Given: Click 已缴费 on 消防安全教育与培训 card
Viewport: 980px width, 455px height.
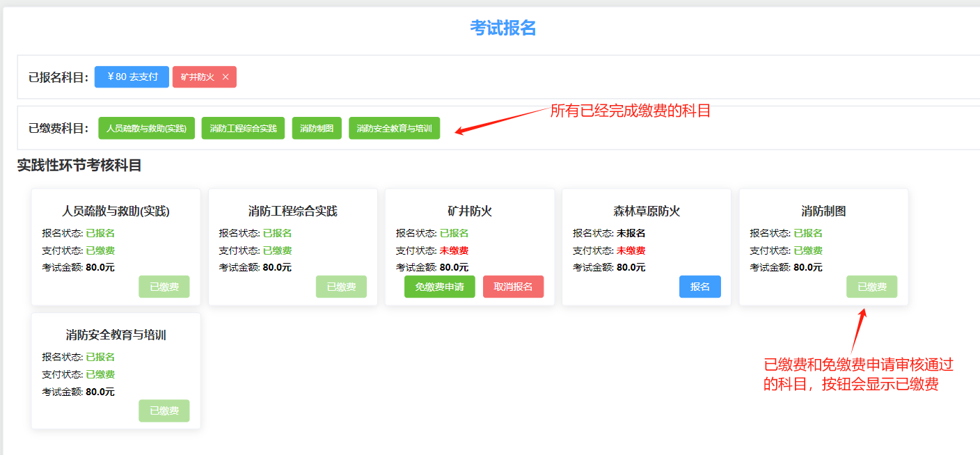Looking at the screenshot, I should point(164,410).
